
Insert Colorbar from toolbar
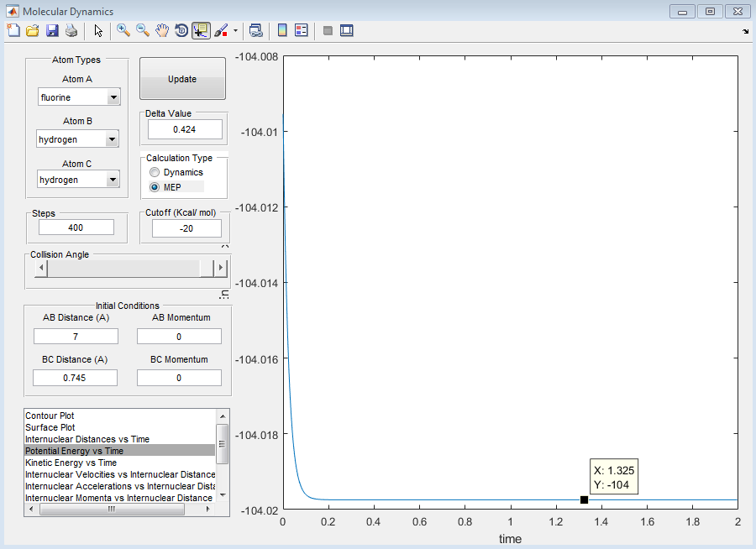click(282, 30)
